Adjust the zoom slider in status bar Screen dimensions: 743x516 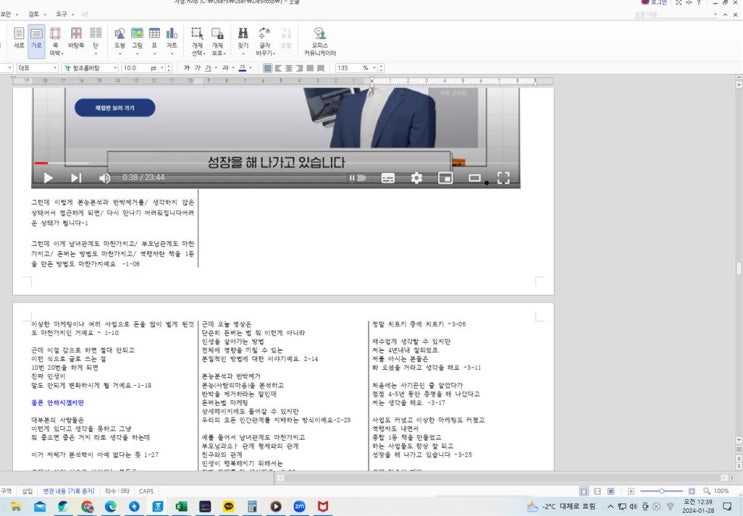point(661,491)
